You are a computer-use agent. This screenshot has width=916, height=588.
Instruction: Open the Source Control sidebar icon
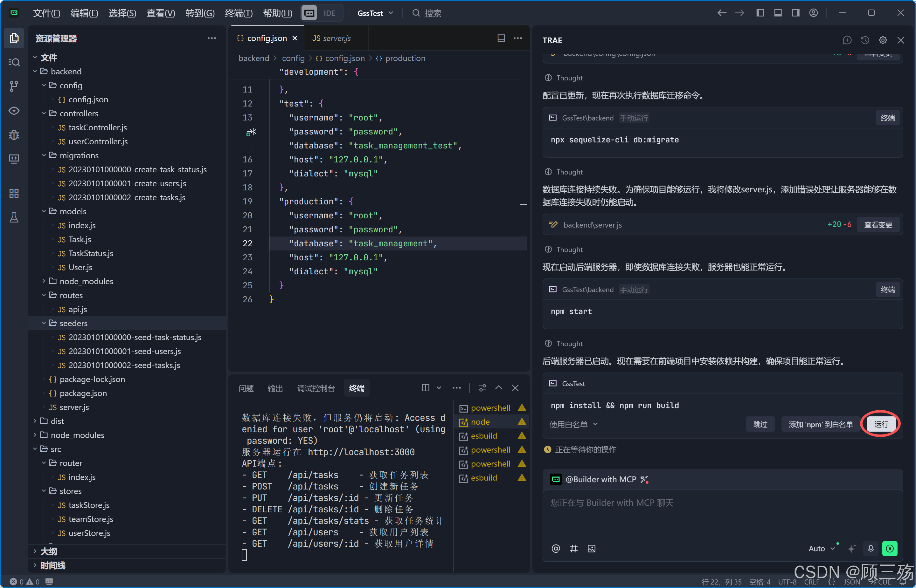click(14, 86)
